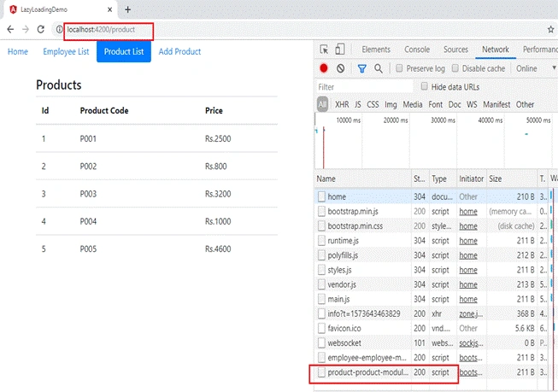Go to the Employee List page
558x392 pixels.
pos(66,51)
